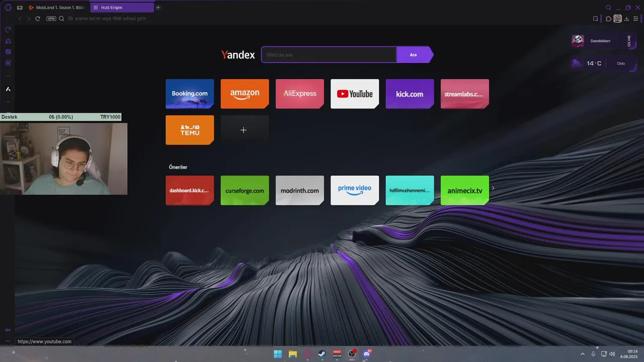Open the extensions puzzle icon
The image size is (644, 362).
point(609,19)
